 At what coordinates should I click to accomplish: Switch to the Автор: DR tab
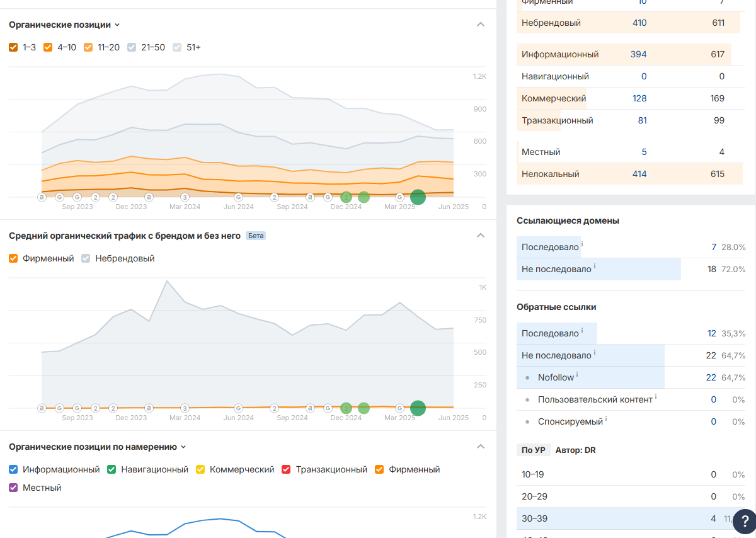tap(575, 450)
